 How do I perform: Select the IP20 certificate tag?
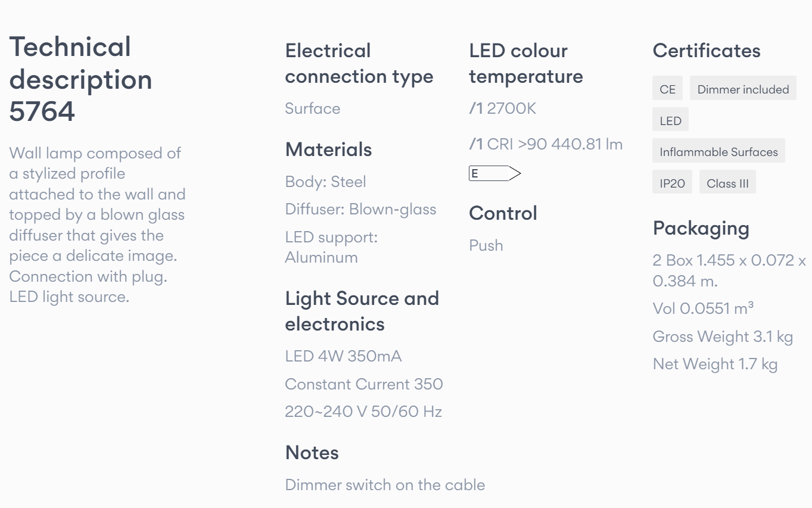[672, 183]
